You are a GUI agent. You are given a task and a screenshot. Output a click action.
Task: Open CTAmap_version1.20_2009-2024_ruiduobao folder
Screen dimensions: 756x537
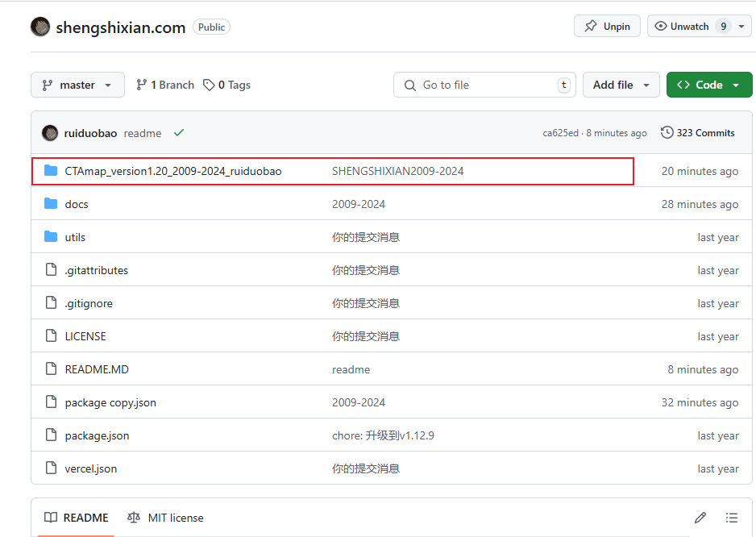coord(173,171)
